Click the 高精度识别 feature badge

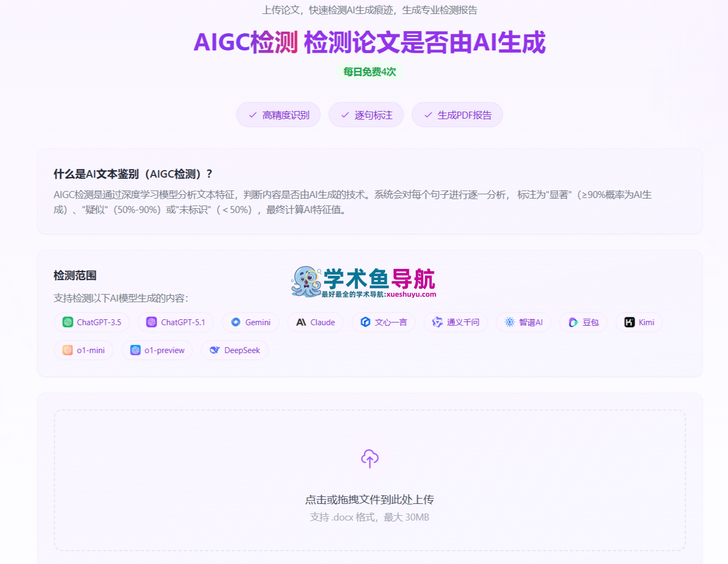(278, 114)
